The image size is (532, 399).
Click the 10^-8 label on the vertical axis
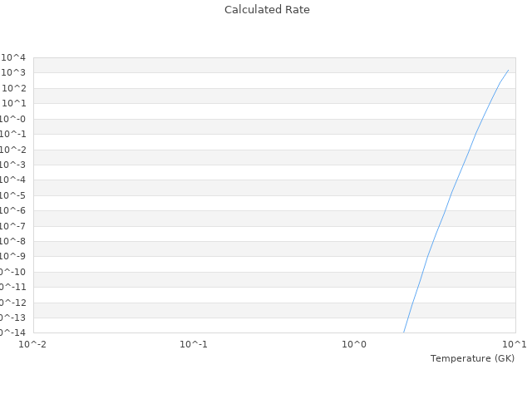coord(12,241)
